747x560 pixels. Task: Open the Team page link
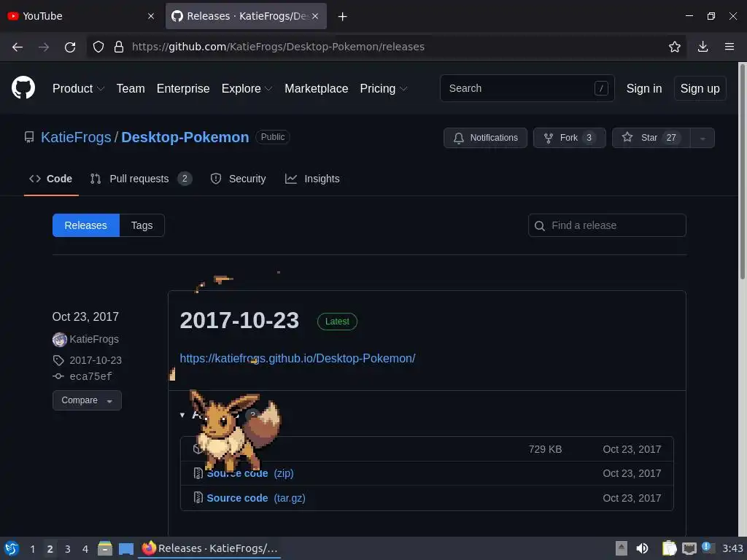point(131,88)
